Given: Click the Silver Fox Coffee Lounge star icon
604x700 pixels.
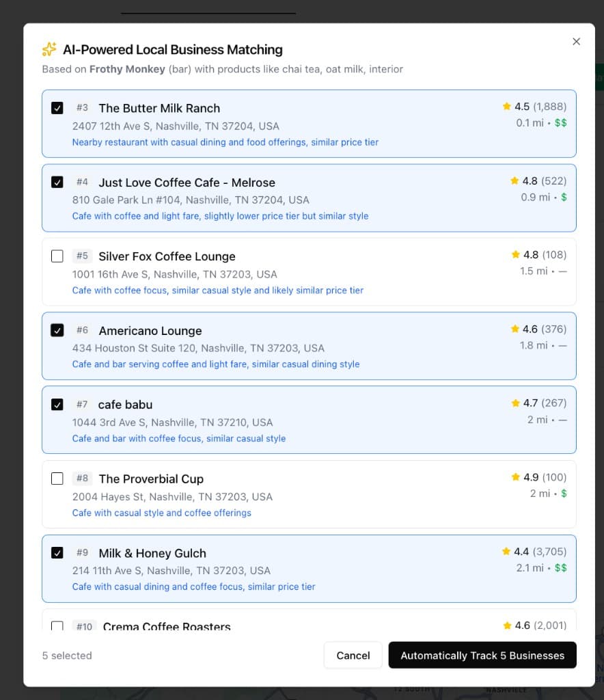Looking at the screenshot, I should 516,254.
